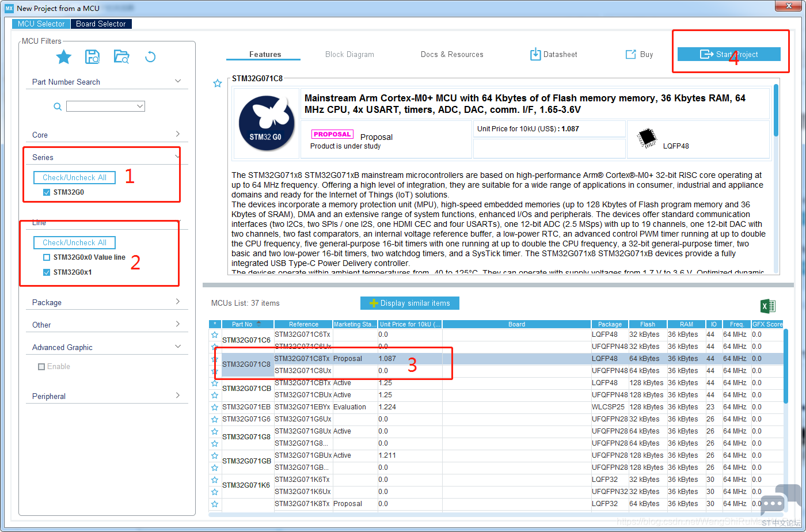Show favorite MCUs star filter icon
Viewport: 806px width, 532px height.
64,56
